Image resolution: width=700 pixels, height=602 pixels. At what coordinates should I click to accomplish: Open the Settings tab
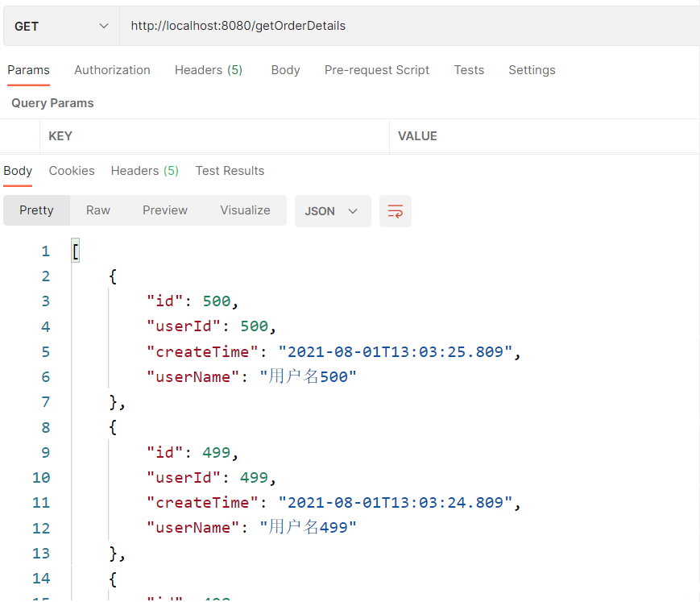coord(532,70)
